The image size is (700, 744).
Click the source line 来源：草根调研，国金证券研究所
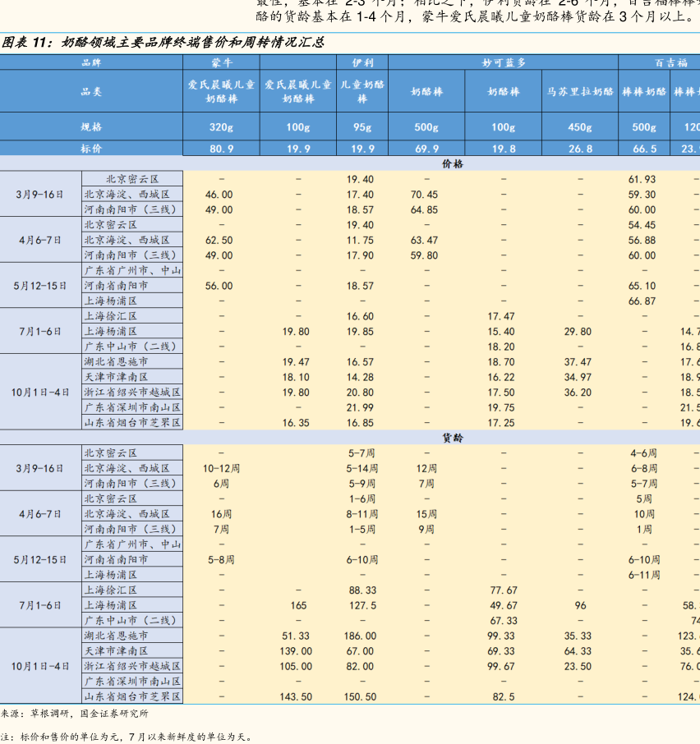tap(75, 713)
